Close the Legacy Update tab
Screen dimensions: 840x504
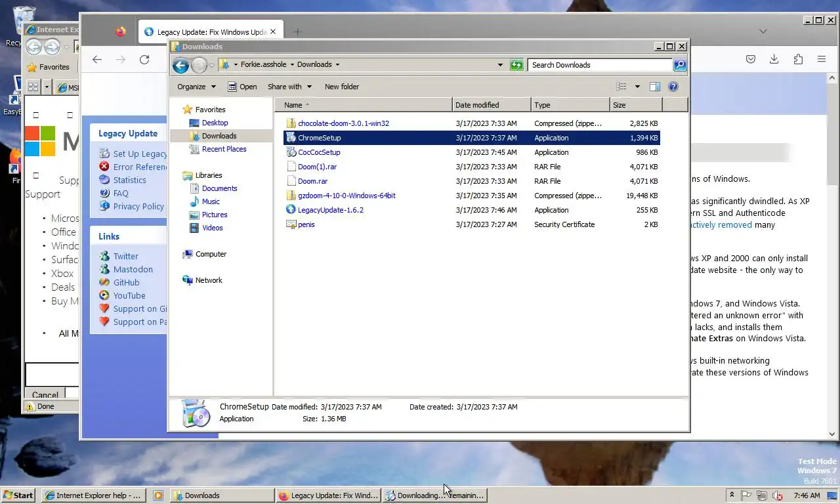273,31
